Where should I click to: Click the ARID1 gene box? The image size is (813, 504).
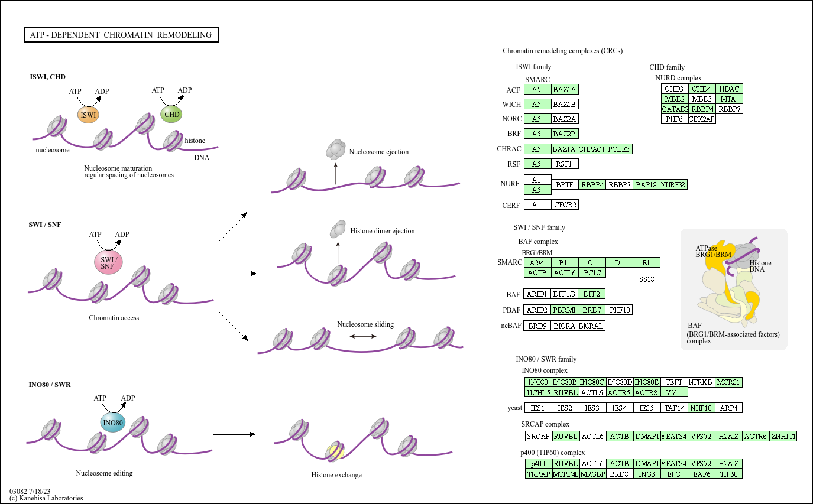pyautogui.click(x=537, y=294)
